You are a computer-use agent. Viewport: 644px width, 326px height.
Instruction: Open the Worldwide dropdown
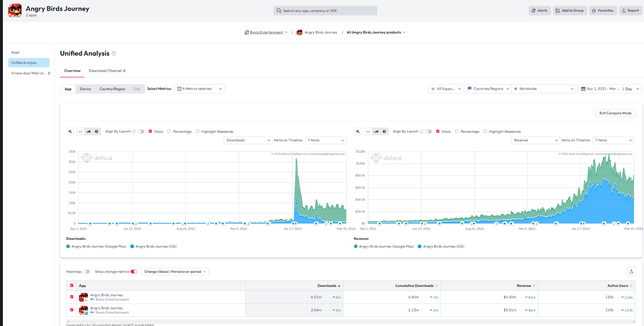click(x=544, y=89)
